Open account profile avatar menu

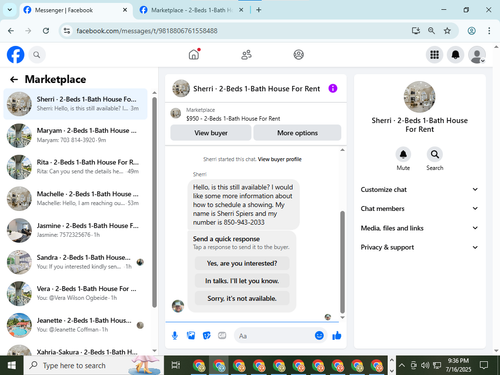[x=477, y=55]
